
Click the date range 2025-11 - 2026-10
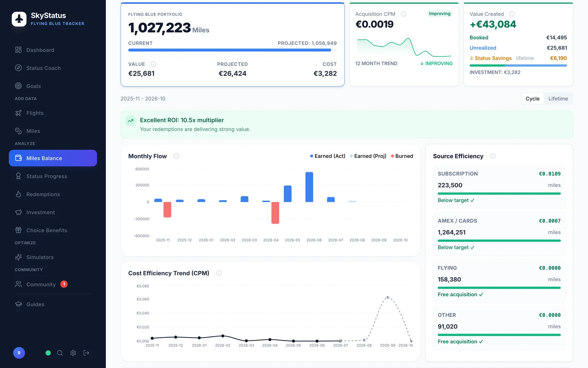coord(143,99)
